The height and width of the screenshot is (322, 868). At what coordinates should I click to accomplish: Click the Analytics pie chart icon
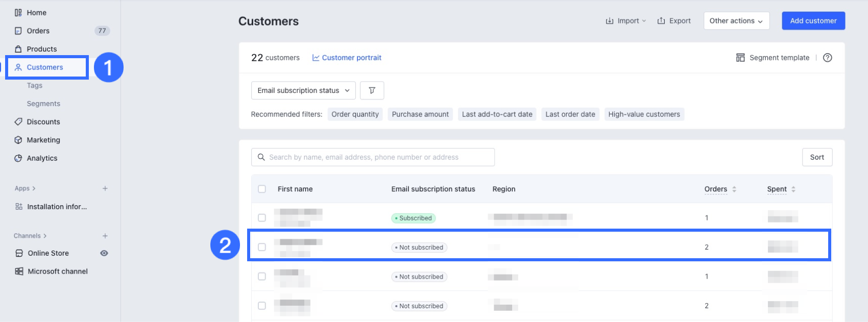pos(18,158)
